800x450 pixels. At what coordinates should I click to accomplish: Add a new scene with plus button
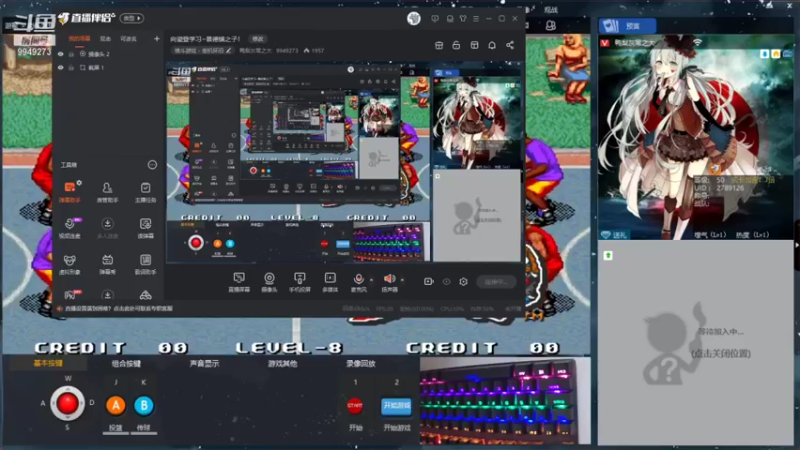[x=157, y=39]
